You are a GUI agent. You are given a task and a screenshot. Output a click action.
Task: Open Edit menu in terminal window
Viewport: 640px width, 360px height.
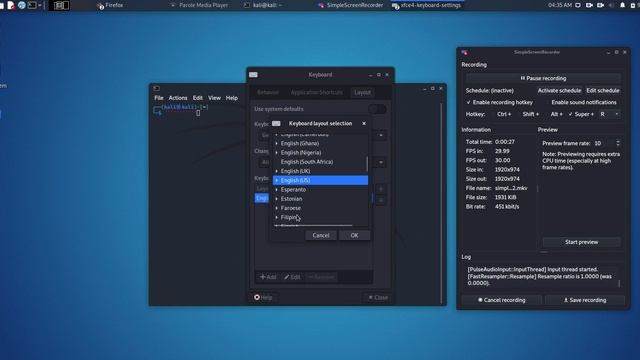[198, 98]
